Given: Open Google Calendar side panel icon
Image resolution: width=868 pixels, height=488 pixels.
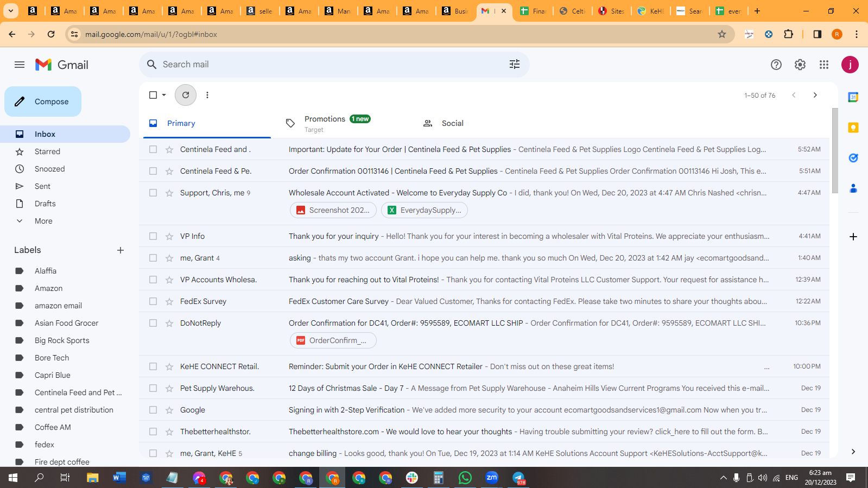Looking at the screenshot, I should click(853, 97).
